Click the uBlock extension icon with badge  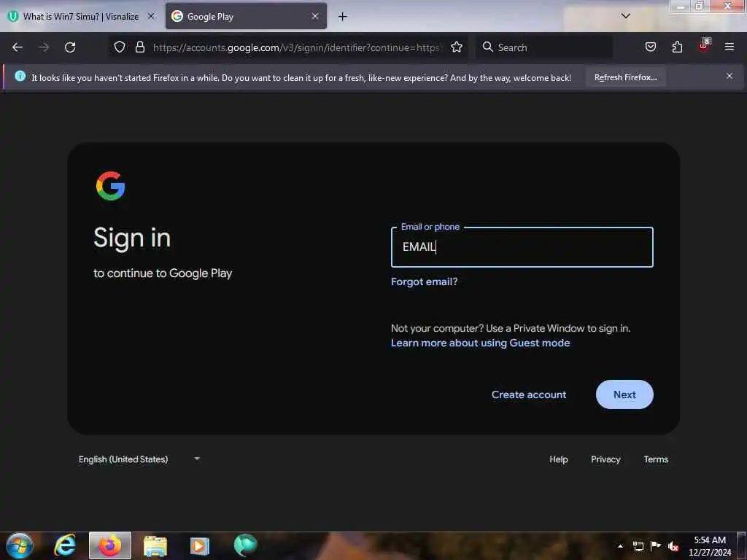click(704, 46)
